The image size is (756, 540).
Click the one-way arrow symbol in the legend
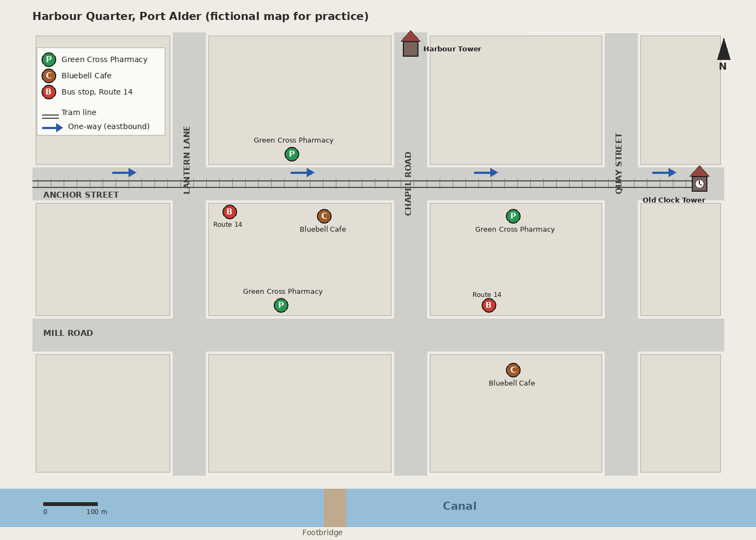[52, 128]
